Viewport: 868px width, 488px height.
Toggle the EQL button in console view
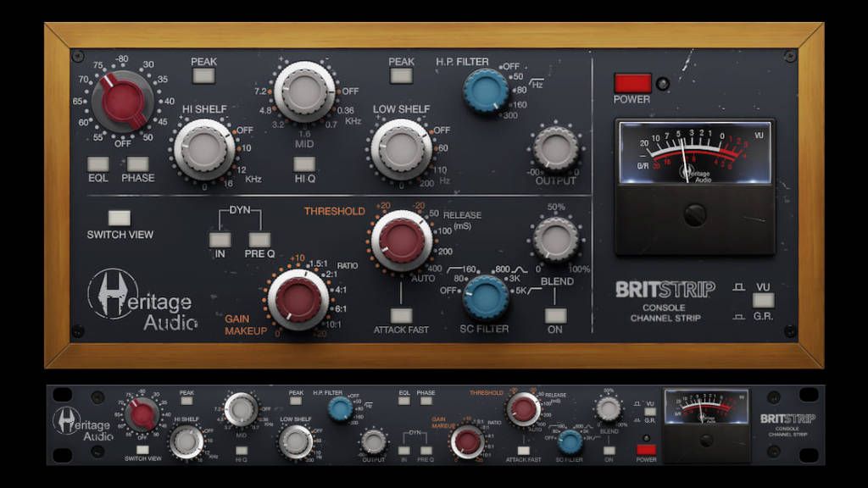(98, 164)
